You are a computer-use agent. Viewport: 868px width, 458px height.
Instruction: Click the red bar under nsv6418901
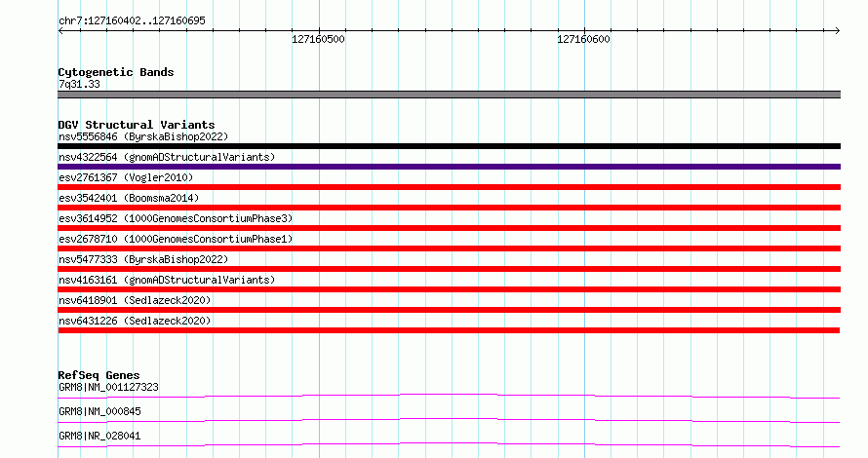449,310
